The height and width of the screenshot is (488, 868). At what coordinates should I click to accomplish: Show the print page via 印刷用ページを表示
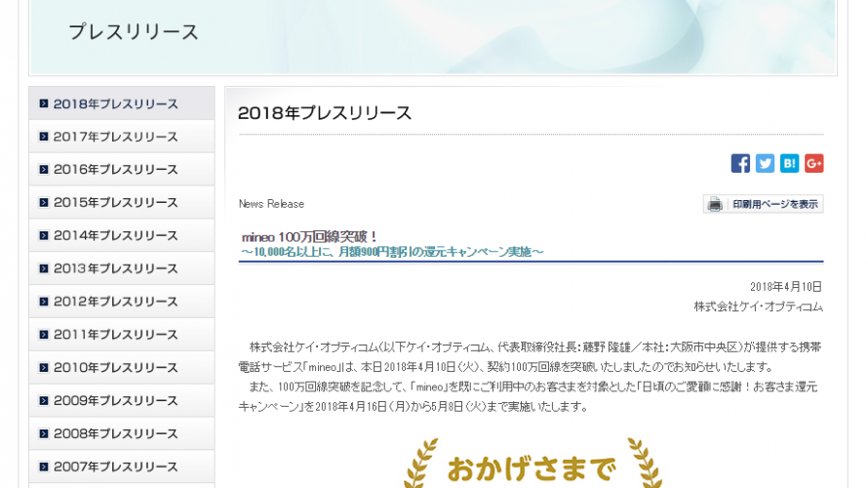click(764, 204)
